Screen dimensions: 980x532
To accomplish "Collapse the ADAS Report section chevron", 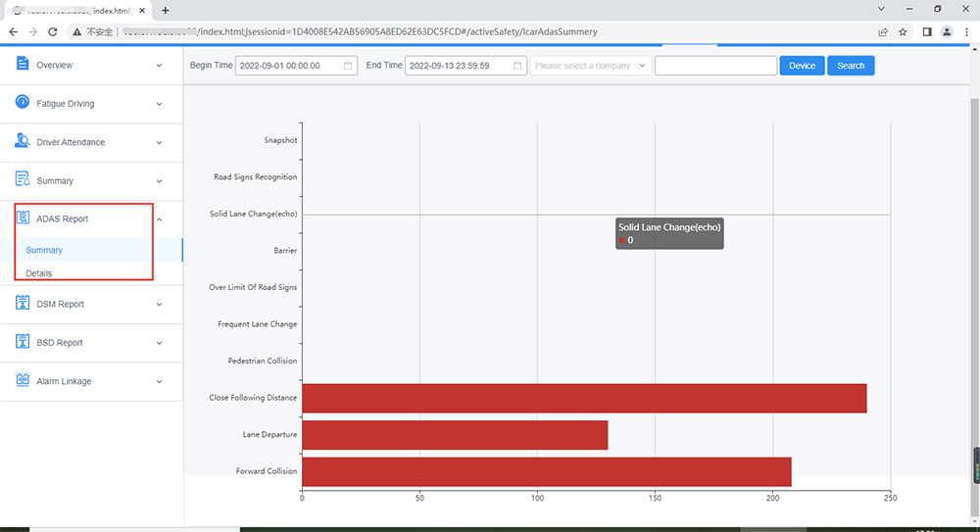I will point(160,219).
